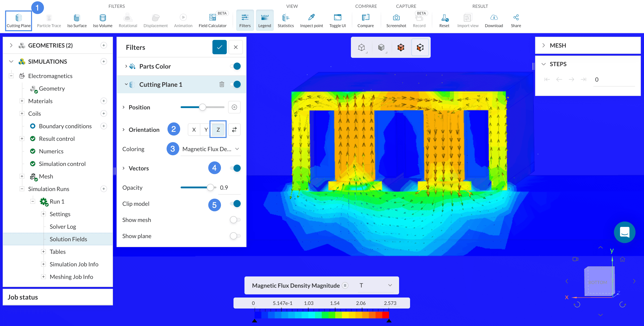Screen dimensions: 644x326
Task: Select the Solver Log tree item
Action: coord(63,226)
